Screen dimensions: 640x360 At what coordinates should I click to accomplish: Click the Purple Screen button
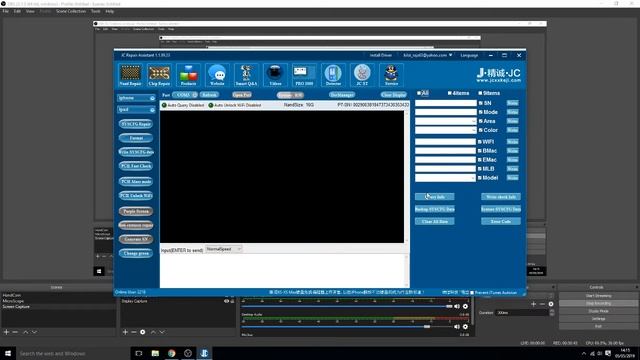tap(136, 211)
